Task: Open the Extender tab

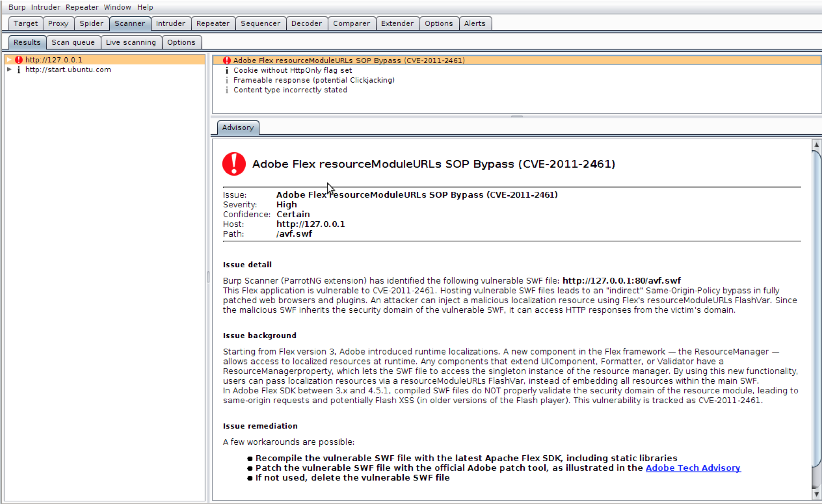Action: tap(397, 23)
